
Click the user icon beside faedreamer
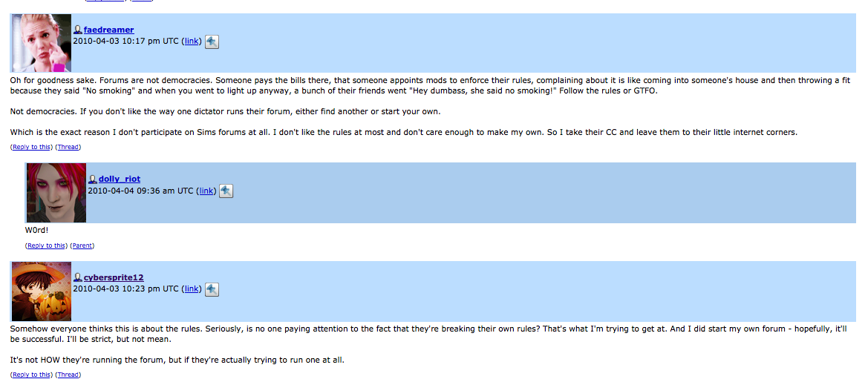coord(77,30)
